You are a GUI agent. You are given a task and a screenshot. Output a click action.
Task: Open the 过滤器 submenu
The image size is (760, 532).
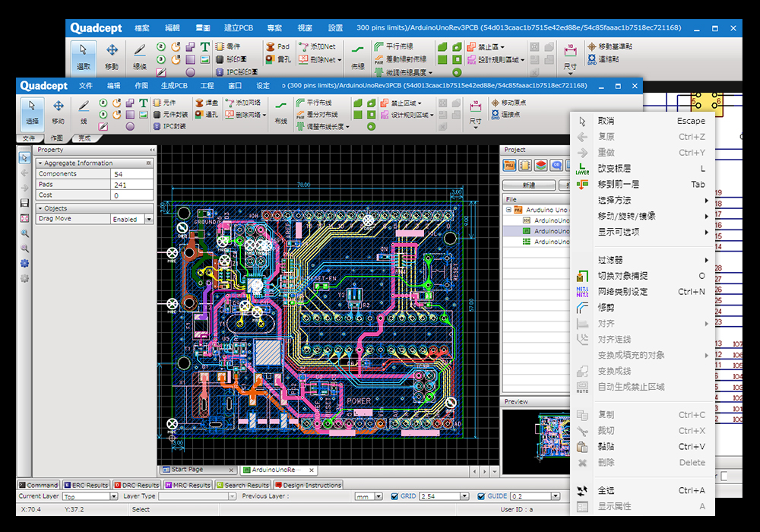(643, 260)
